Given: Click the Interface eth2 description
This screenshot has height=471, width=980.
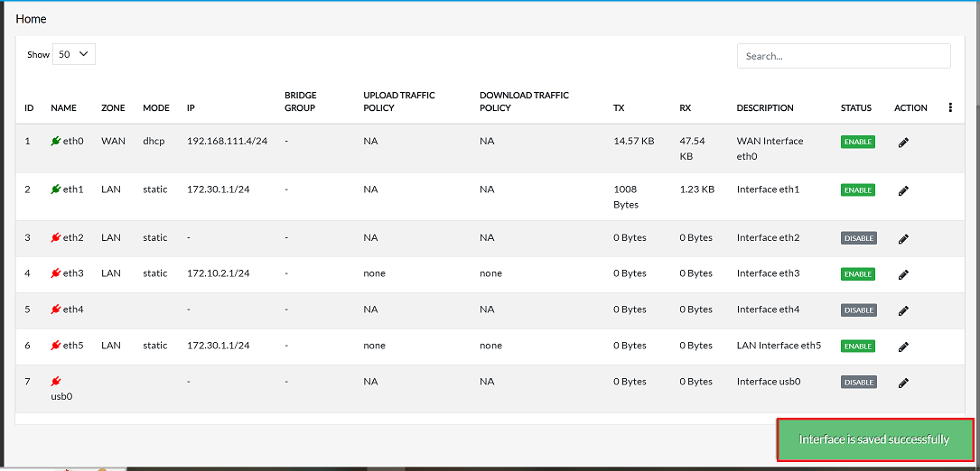Looking at the screenshot, I should [768, 237].
